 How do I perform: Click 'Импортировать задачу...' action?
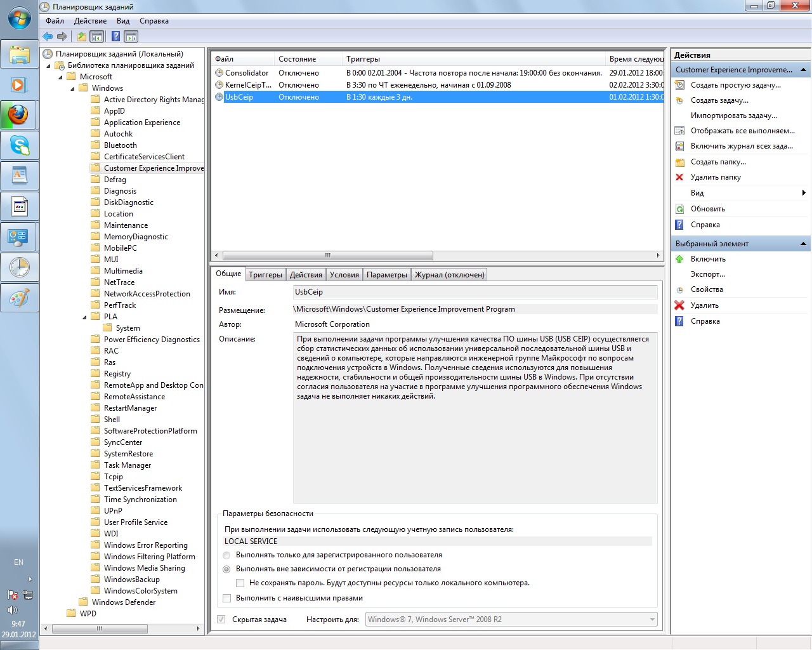point(733,116)
